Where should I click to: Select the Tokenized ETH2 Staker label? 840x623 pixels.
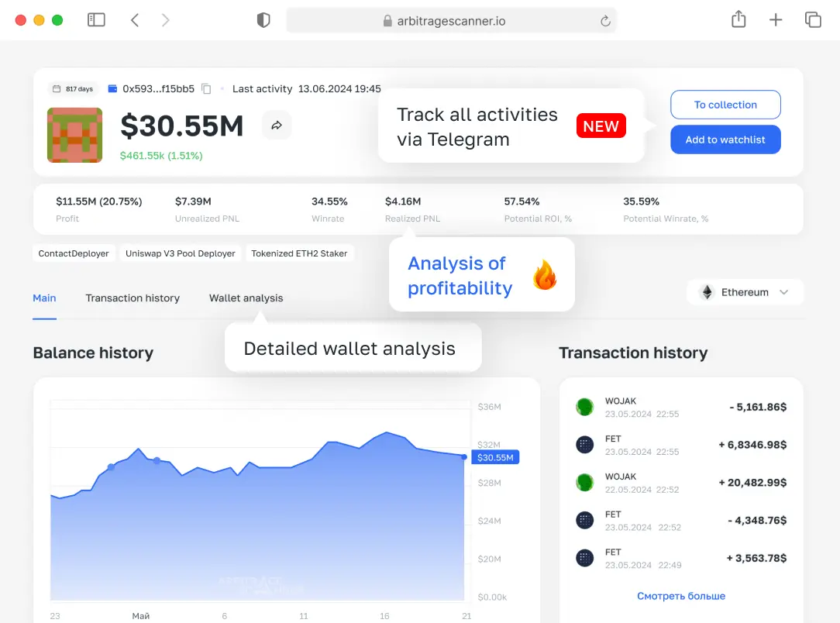pos(300,253)
